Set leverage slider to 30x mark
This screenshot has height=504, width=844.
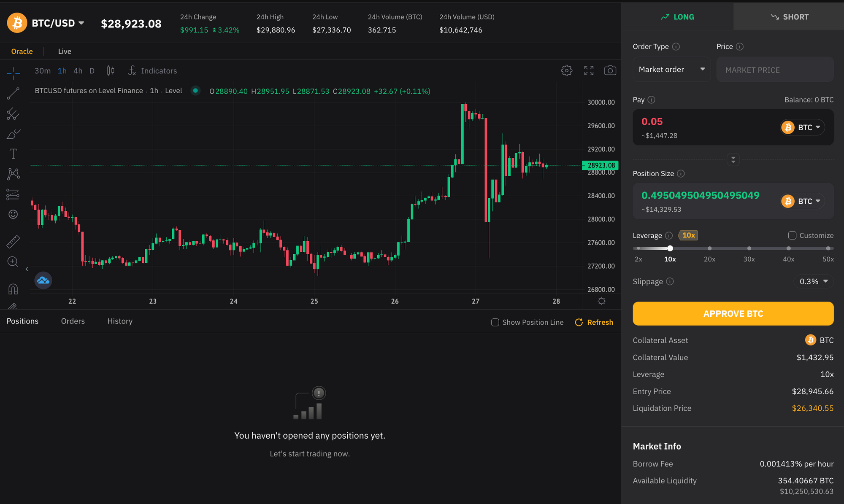(749, 248)
